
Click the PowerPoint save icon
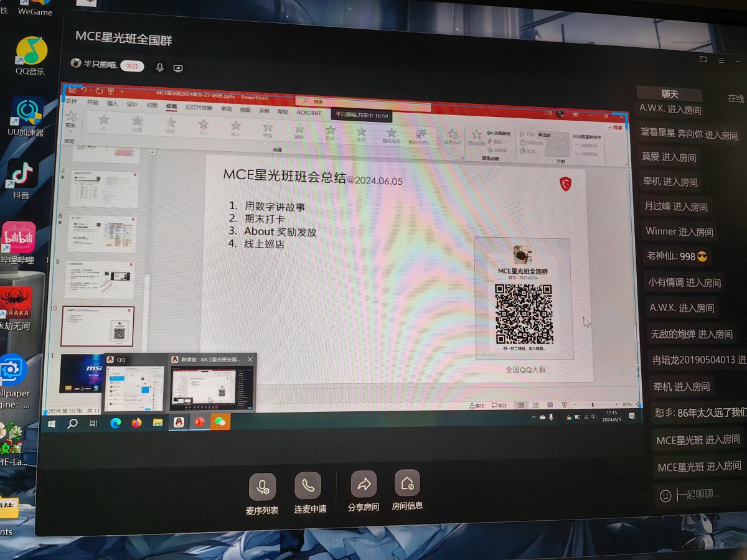point(72,90)
